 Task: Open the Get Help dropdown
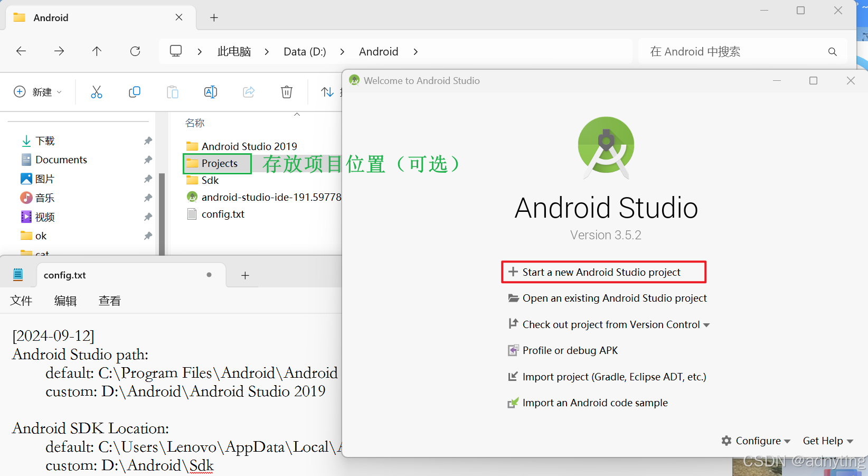(x=828, y=441)
